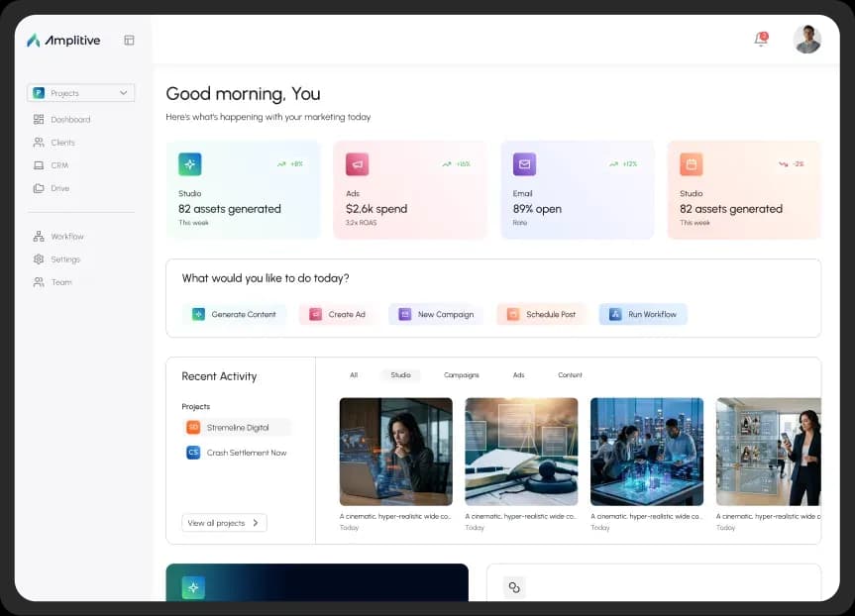Switch to the Campaigns activity tab

point(462,375)
